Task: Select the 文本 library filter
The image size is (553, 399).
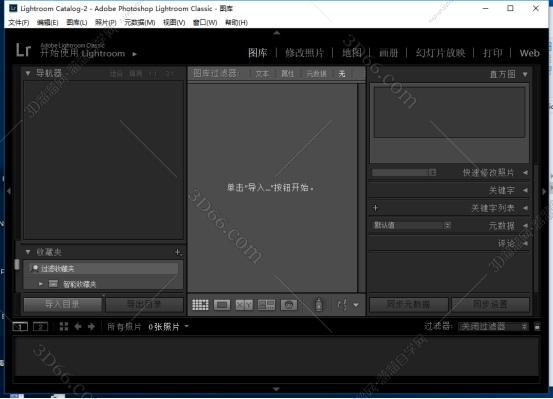Action: (262, 74)
